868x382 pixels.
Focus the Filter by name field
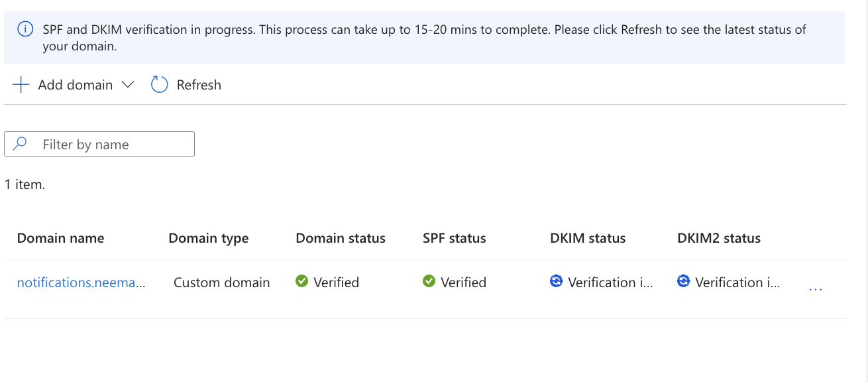(99, 144)
